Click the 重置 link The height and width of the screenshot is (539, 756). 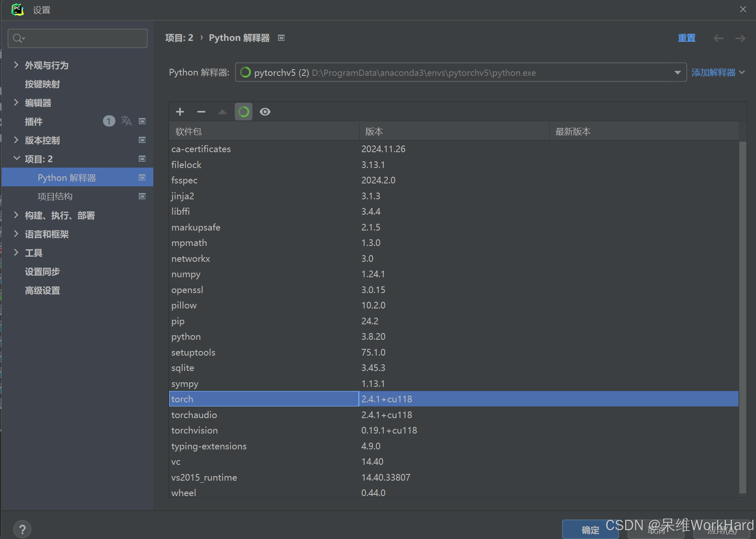[x=686, y=38]
